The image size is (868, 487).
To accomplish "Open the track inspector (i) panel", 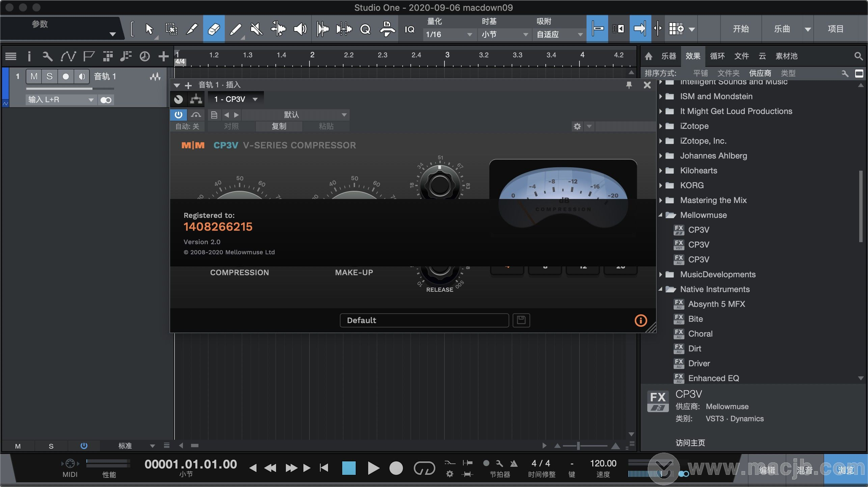I will point(29,56).
